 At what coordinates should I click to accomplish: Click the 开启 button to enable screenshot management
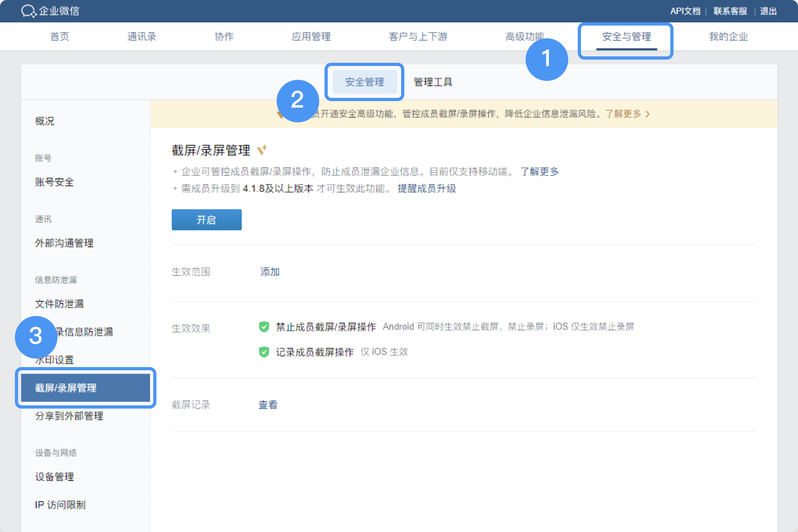[206, 219]
